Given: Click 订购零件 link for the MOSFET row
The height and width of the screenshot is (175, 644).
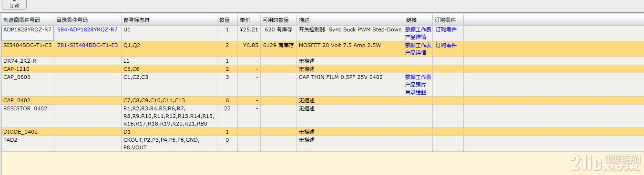Looking at the screenshot, I should [x=446, y=45].
